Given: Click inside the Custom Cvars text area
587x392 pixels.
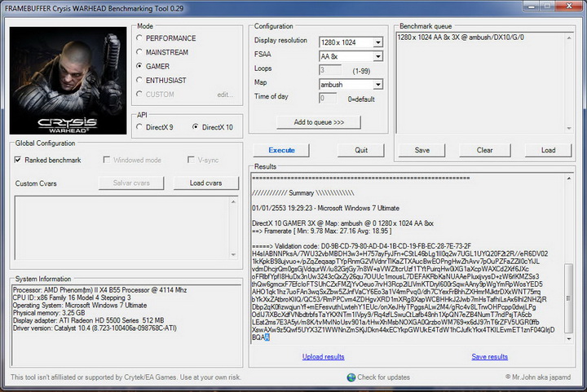Looking at the screenshot, I should tap(122, 228).
